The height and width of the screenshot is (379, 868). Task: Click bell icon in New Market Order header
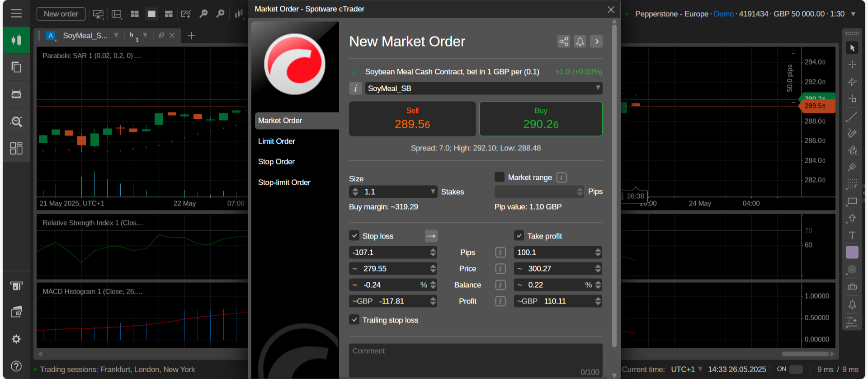pos(580,42)
